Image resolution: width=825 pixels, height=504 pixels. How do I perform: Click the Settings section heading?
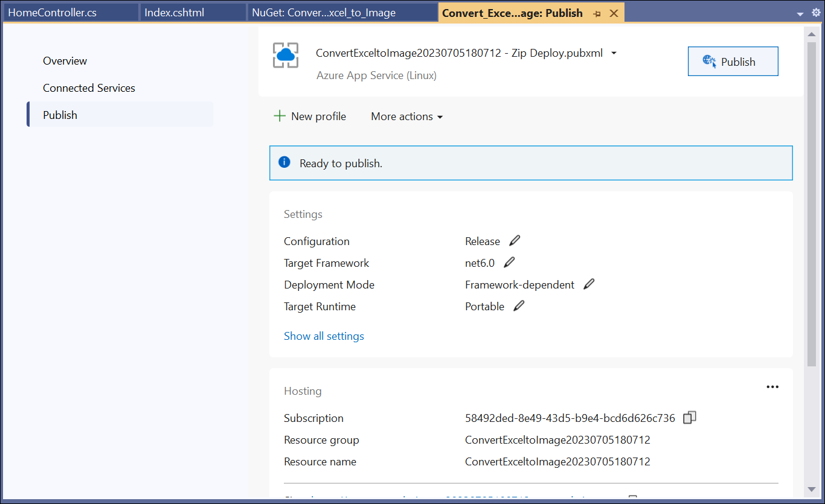click(303, 214)
